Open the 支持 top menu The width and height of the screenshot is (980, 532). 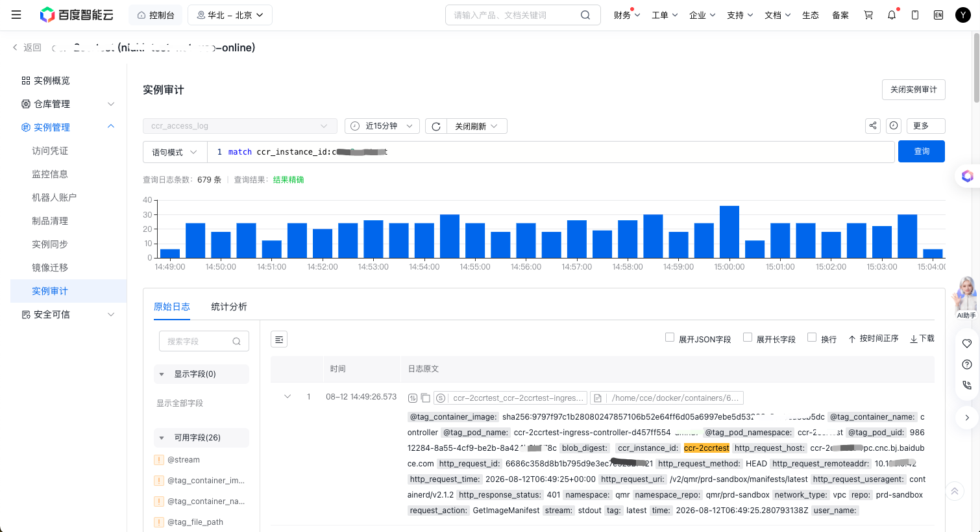click(740, 15)
